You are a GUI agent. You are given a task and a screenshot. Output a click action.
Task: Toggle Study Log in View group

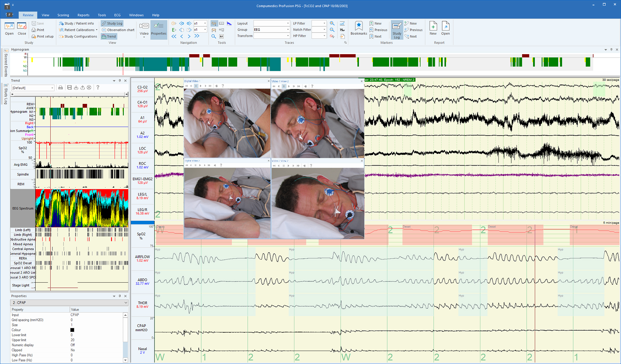(x=112, y=23)
